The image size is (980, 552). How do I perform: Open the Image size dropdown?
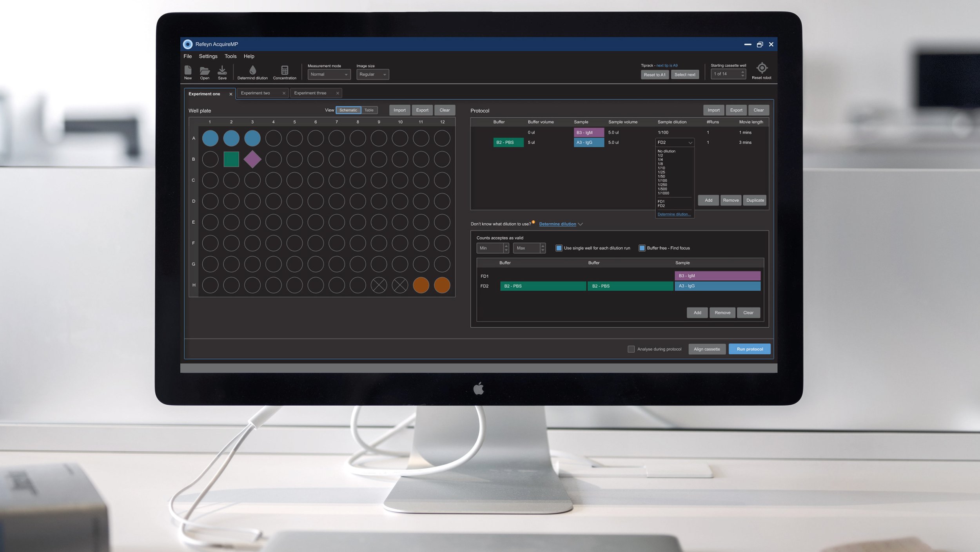(x=372, y=74)
